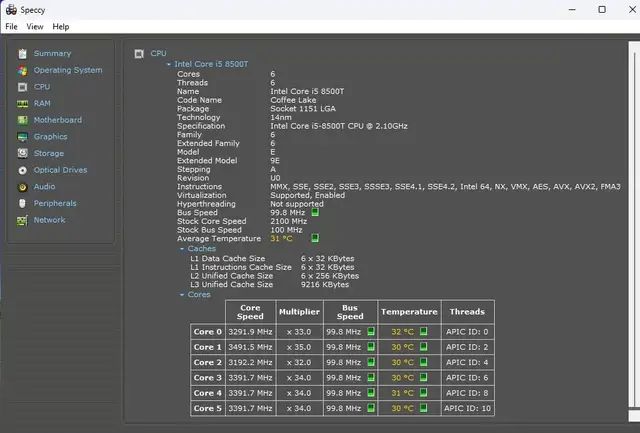Open the Storage page

(49, 153)
